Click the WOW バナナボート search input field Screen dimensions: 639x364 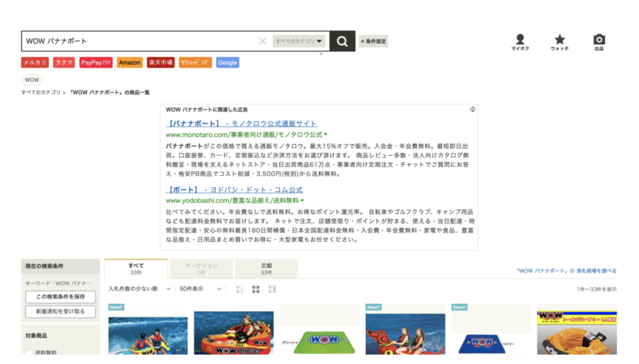pyautogui.click(x=137, y=42)
